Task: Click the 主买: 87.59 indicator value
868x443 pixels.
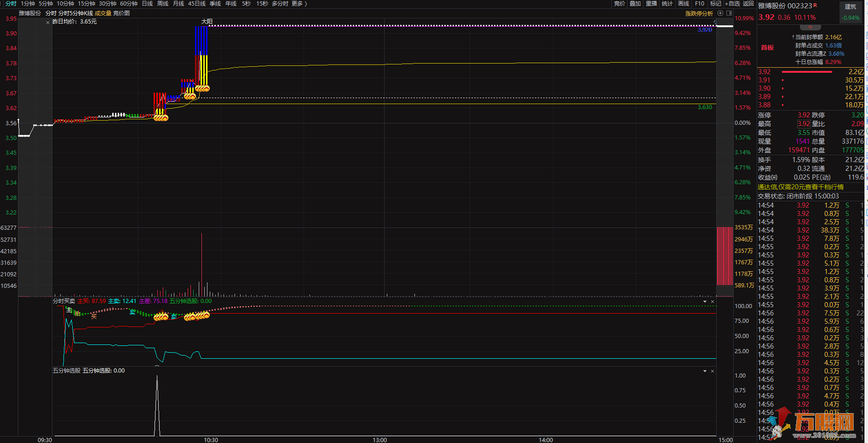Action: [x=92, y=301]
